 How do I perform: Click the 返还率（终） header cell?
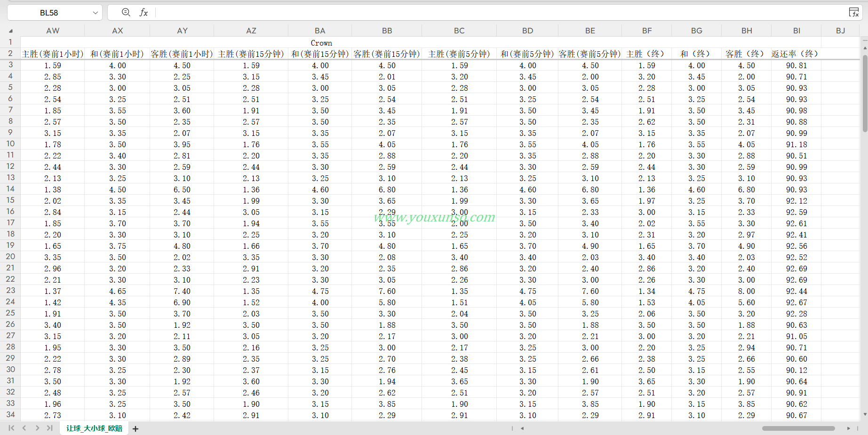click(796, 54)
